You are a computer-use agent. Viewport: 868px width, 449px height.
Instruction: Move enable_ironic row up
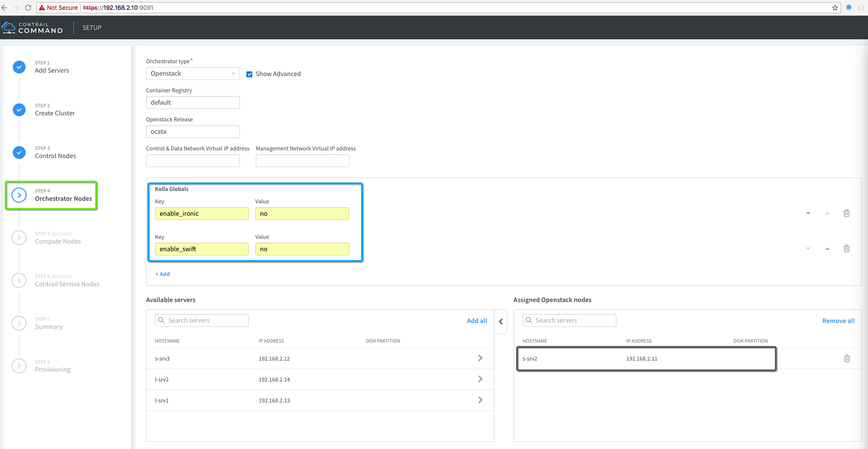tap(827, 213)
